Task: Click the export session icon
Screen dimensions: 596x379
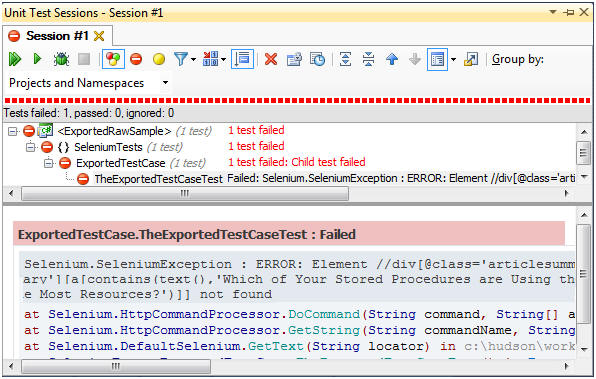Action: [294, 59]
